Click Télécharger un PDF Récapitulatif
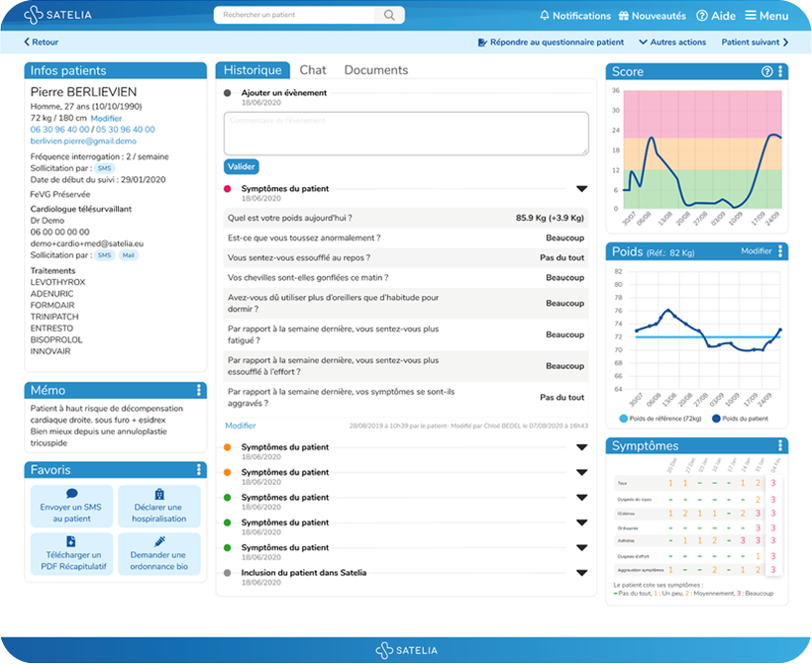 click(71, 553)
